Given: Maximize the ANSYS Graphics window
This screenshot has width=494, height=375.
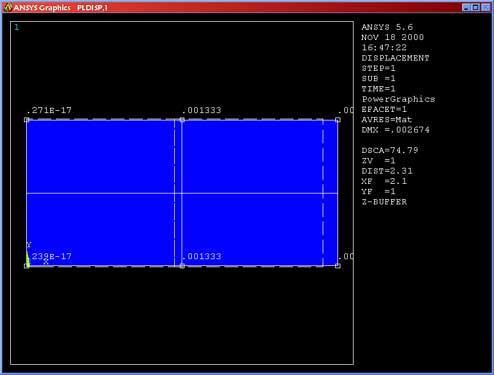Looking at the screenshot, I should click(x=476, y=7).
